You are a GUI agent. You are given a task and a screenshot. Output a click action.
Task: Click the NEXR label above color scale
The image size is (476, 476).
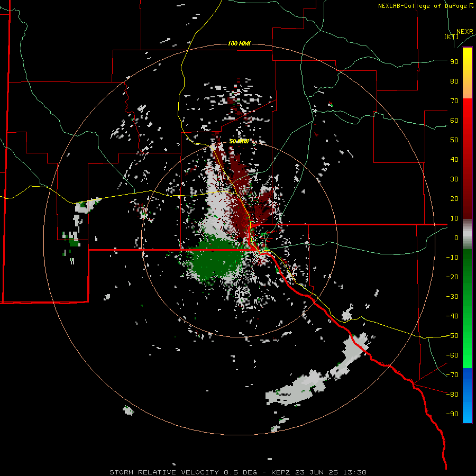pos(465,32)
